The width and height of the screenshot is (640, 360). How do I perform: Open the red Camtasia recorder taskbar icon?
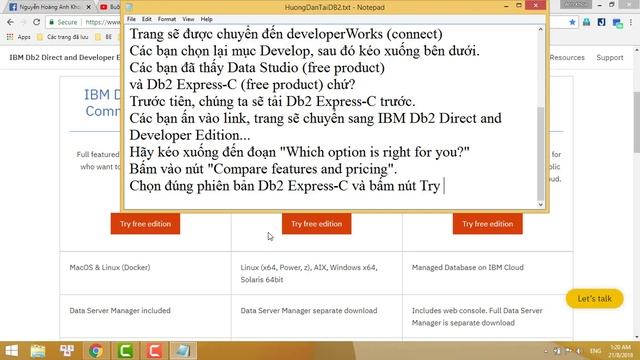point(154,351)
